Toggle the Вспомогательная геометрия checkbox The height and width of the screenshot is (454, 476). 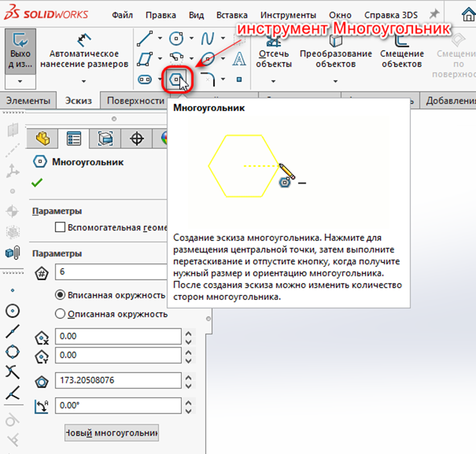coord(60,227)
